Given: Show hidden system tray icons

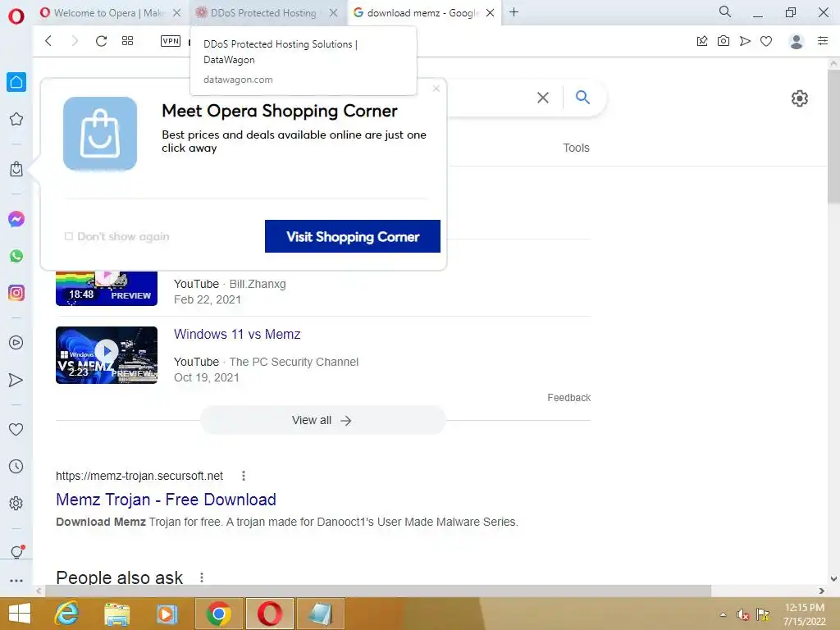Looking at the screenshot, I should (x=724, y=614).
